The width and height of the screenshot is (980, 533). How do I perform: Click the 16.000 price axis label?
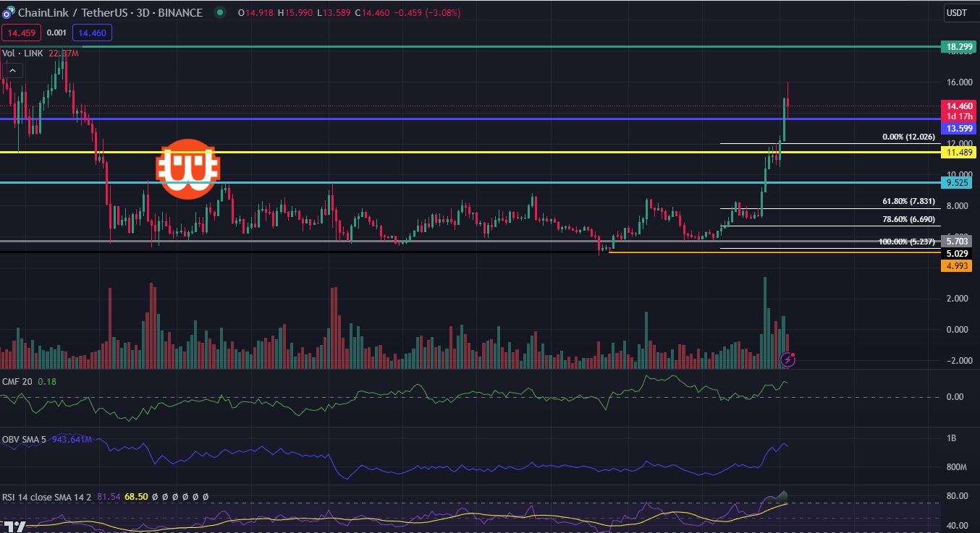958,82
